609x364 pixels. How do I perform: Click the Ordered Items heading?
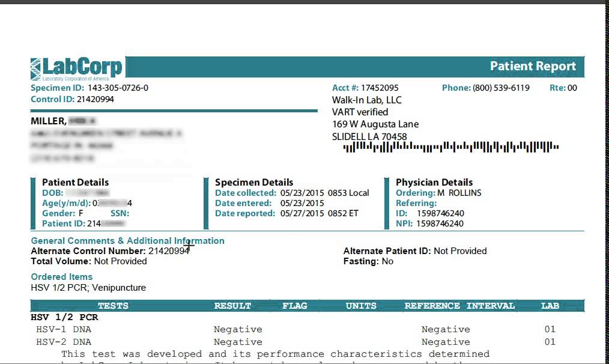[62, 277]
